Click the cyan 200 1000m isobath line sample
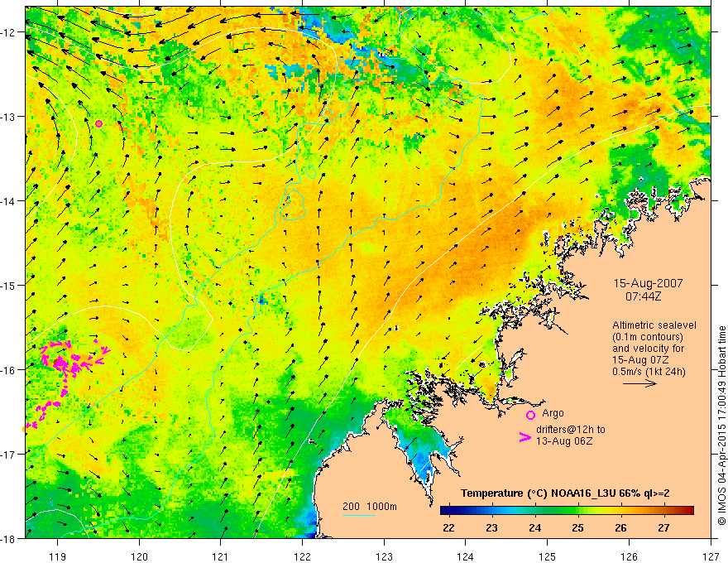 (x=358, y=515)
